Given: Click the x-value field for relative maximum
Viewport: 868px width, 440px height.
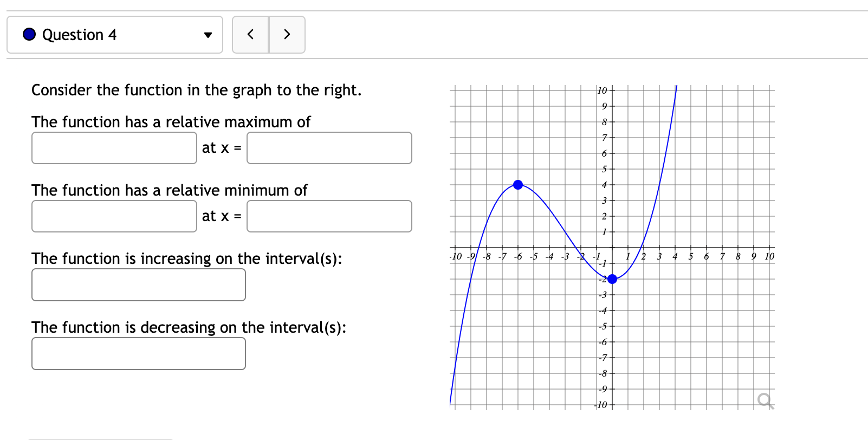Looking at the screenshot, I should (x=329, y=148).
